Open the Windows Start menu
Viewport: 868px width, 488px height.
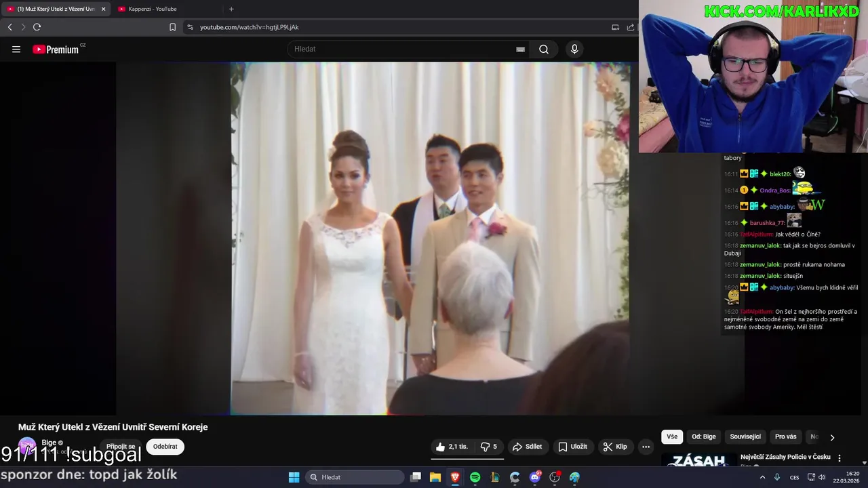294,477
